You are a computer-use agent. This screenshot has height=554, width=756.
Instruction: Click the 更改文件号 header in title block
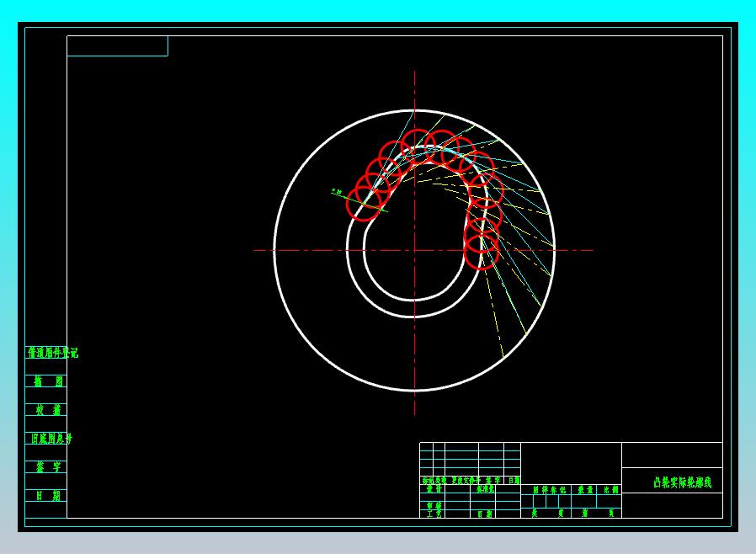(x=466, y=480)
